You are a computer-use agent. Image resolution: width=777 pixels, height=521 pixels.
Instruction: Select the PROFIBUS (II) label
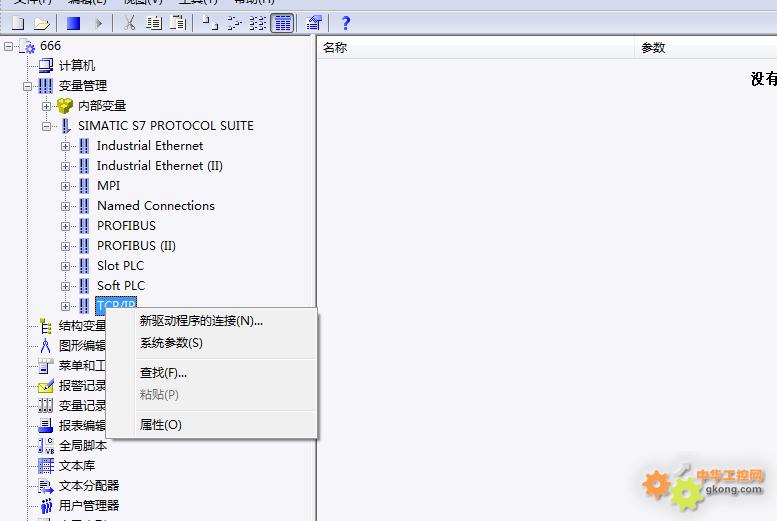(136, 246)
